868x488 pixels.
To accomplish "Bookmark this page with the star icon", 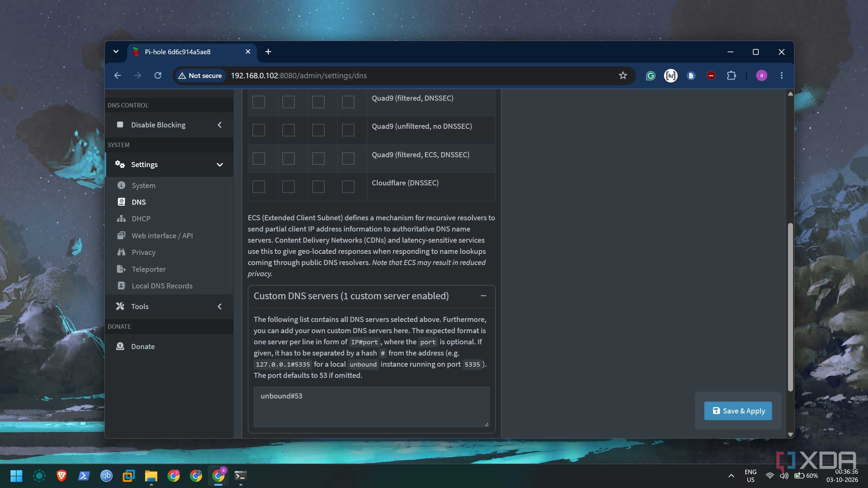I will (623, 76).
